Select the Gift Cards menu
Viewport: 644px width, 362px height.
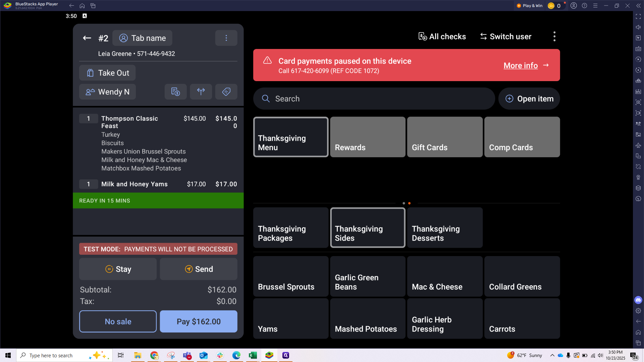pos(445,137)
